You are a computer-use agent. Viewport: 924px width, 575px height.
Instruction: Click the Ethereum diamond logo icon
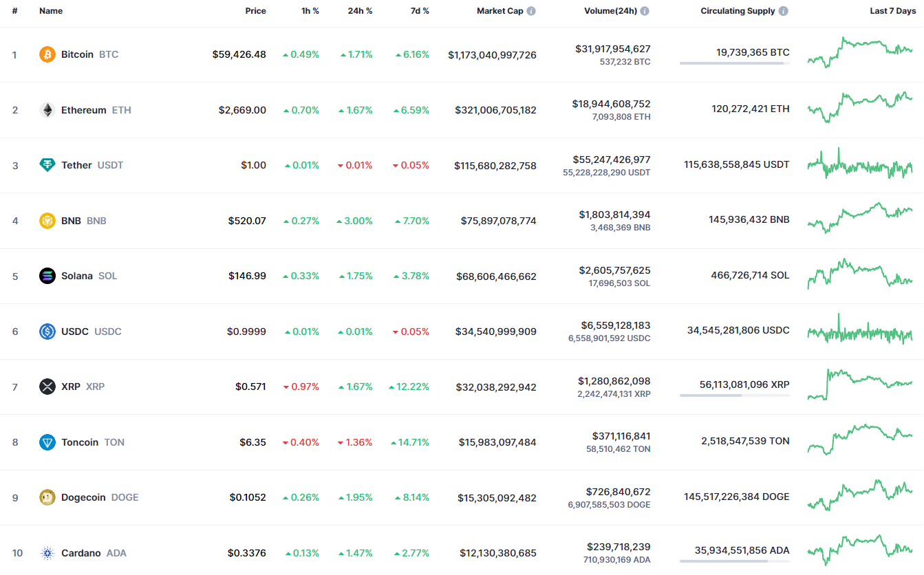[x=47, y=110]
